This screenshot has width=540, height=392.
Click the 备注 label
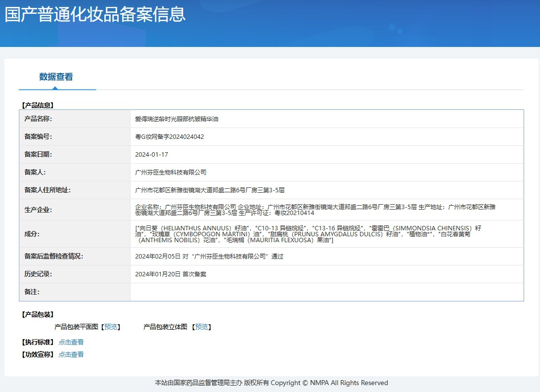click(32, 292)
